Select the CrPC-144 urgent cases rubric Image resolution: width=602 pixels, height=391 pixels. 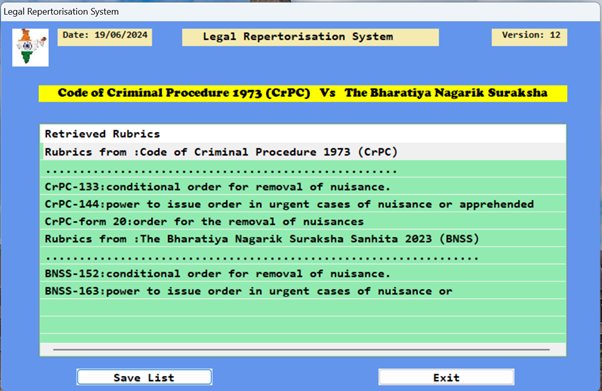(303, 204)
